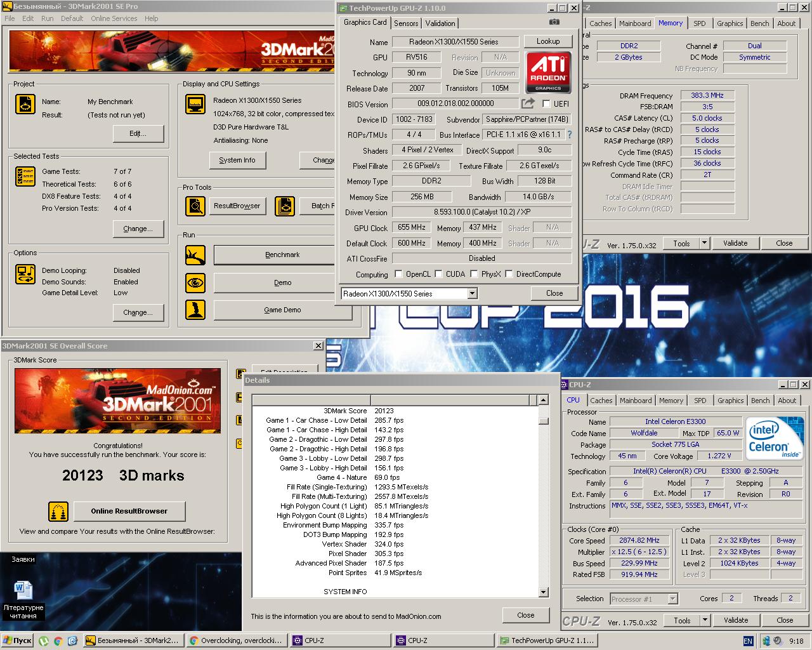Click the Online ResultBrowser button
The image size is (812, 650).
tap(129, 511)
